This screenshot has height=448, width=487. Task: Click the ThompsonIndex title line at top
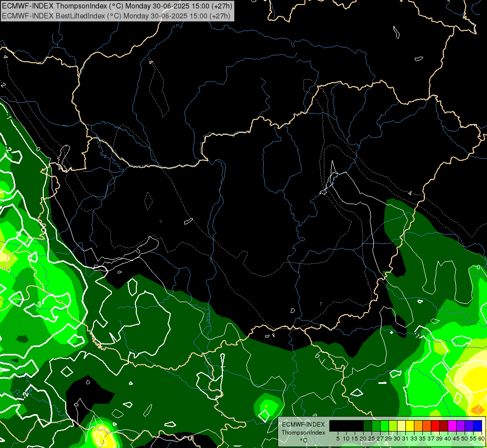117,6
